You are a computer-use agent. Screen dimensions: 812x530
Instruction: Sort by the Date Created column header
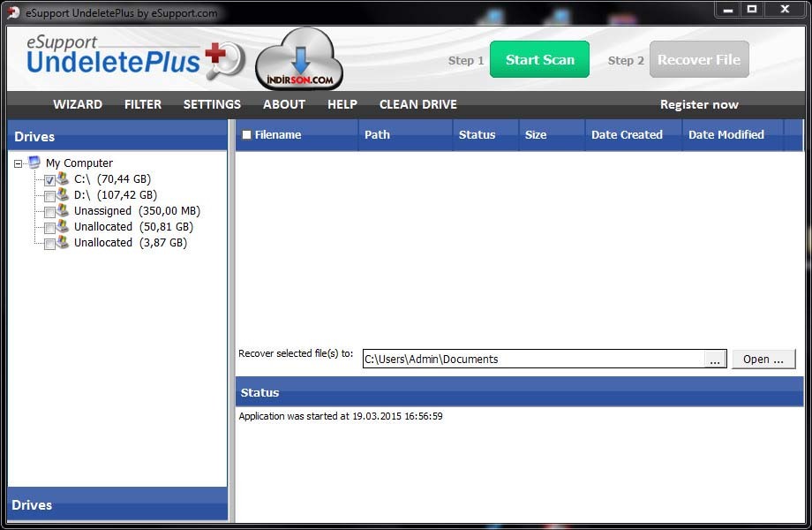coord(634,134)
